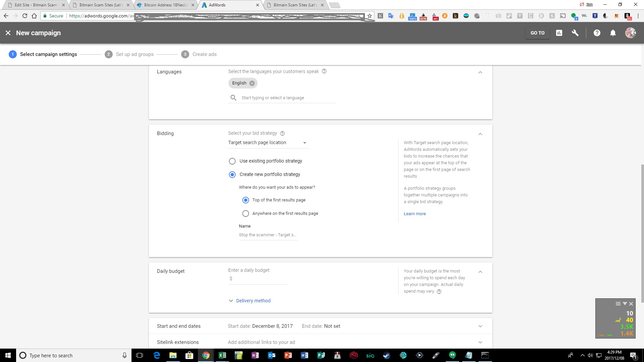Image resolution: width=644 pixels, height=362 pixels.
Task: Show help for languages selection
Action: 324,71
